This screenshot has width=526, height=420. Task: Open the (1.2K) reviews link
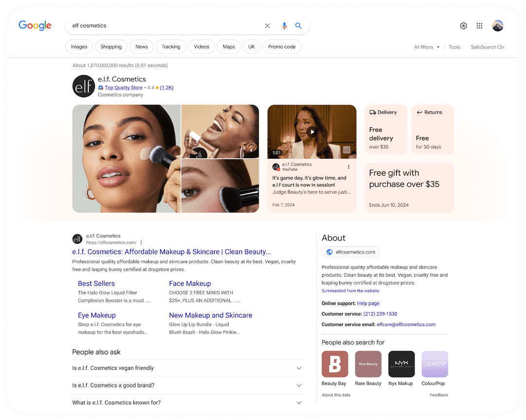(x=167, y=88)
